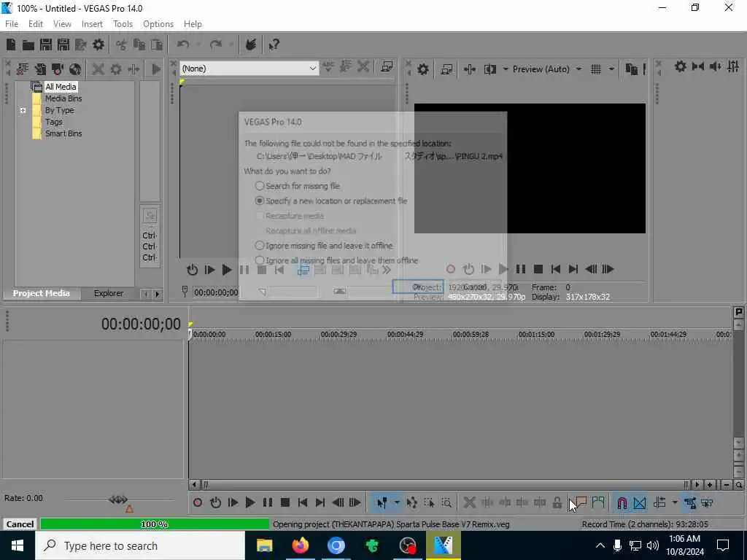Open the Insert menu

[92, 24]
